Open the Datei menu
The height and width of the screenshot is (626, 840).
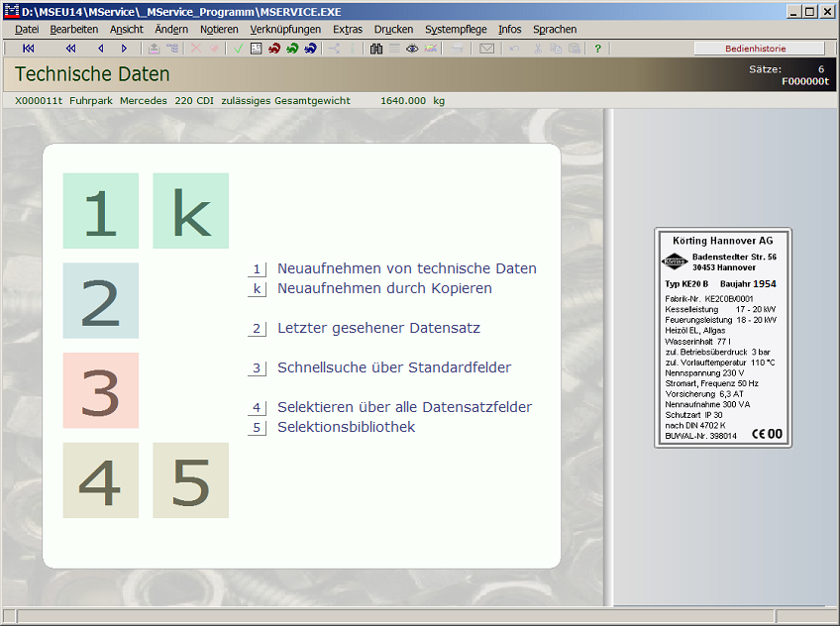pyautogui.click(x=27, y=30)
